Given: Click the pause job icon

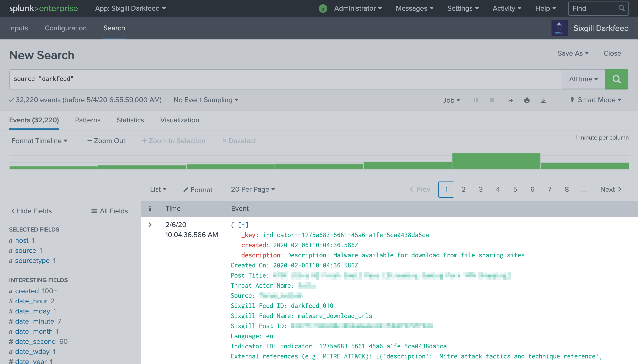Looking at the screenshot, I should click(476, 100).
